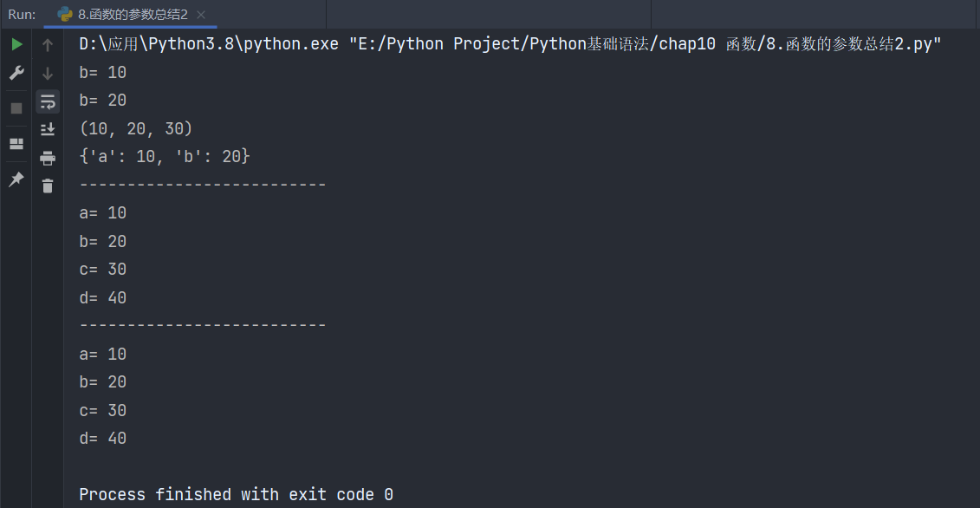Click the (10, 20, 30) tuple output line
The image size is (980, 508).
(x=136, y=129)
